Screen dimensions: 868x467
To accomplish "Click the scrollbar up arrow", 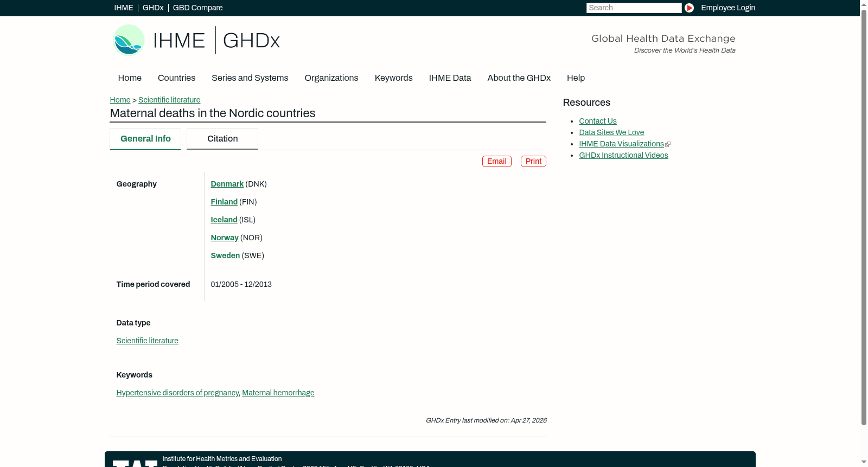I will tap(864, 4).
